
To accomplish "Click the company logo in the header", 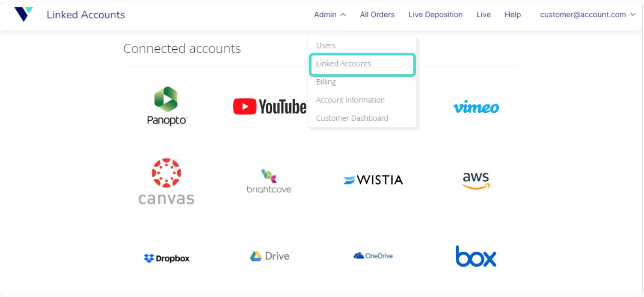I will coord(24,14).
